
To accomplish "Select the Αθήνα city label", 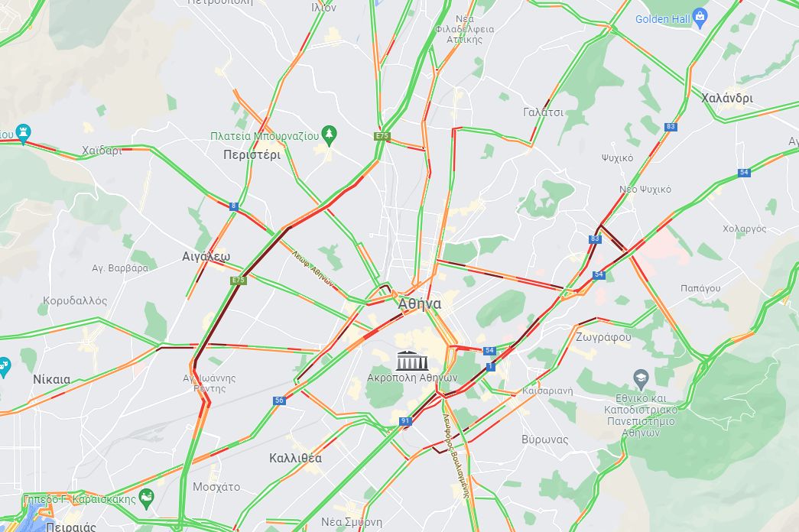I will 419,303.
